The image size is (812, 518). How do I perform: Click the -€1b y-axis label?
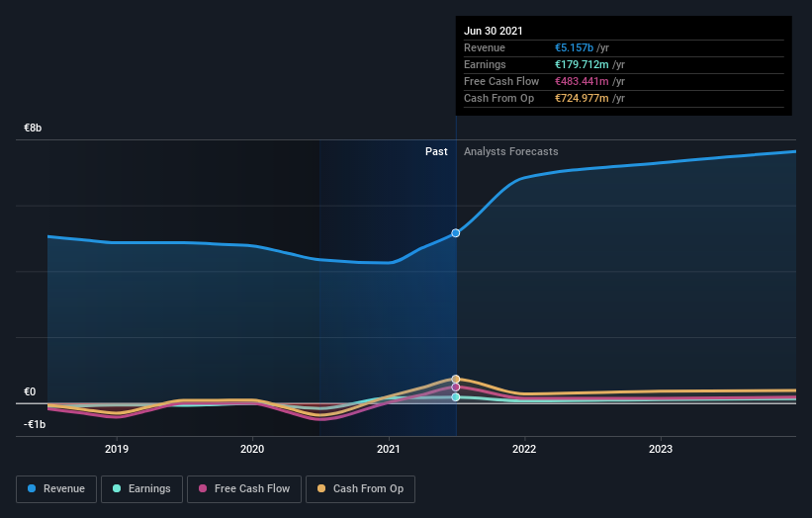(35, 424)
